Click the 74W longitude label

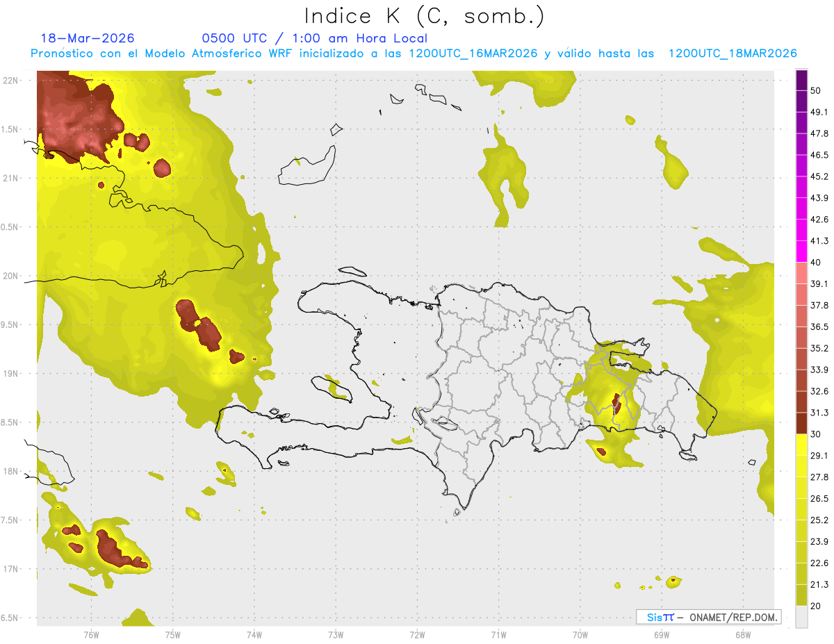point(254,634)
